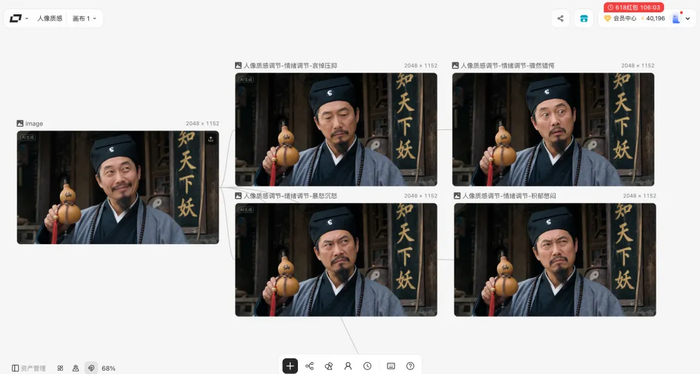Select the 骤然错愕 emotion result image
Image resolution: width=700 pixels, height=374 pixels.
click(x=553, y=129)
